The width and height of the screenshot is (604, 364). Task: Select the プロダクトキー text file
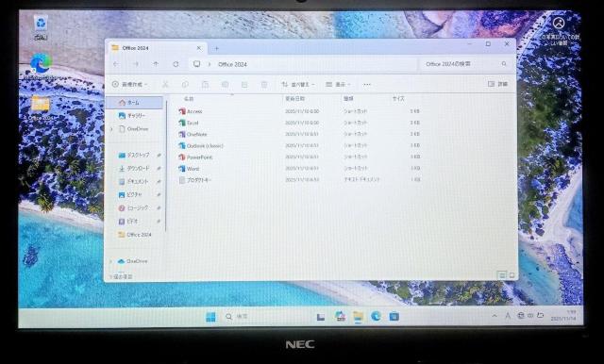coord(195,180)
